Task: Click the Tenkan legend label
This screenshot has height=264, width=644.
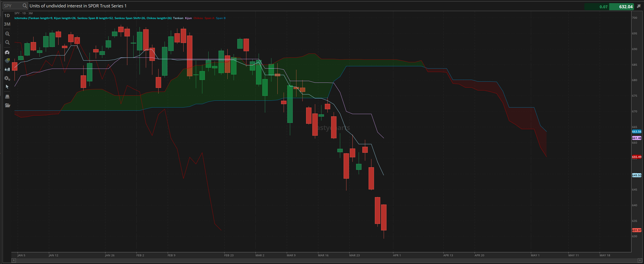Action: [x=178, y=18]
